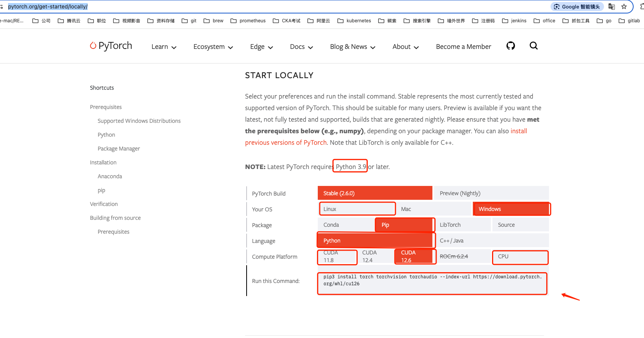
Task: Select Python language option
Action: coord(375,240)
